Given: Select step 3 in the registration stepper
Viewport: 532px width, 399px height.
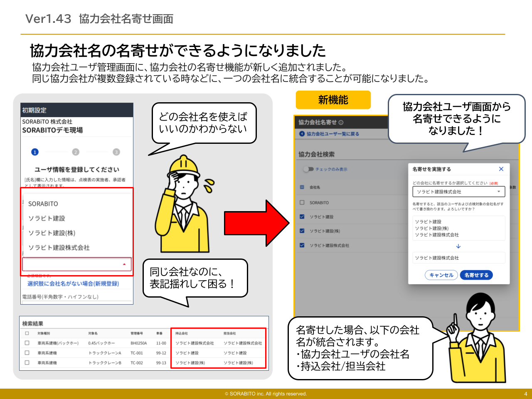Looking at the screenshot, I should pyautogui.click(x=116, y=152).
